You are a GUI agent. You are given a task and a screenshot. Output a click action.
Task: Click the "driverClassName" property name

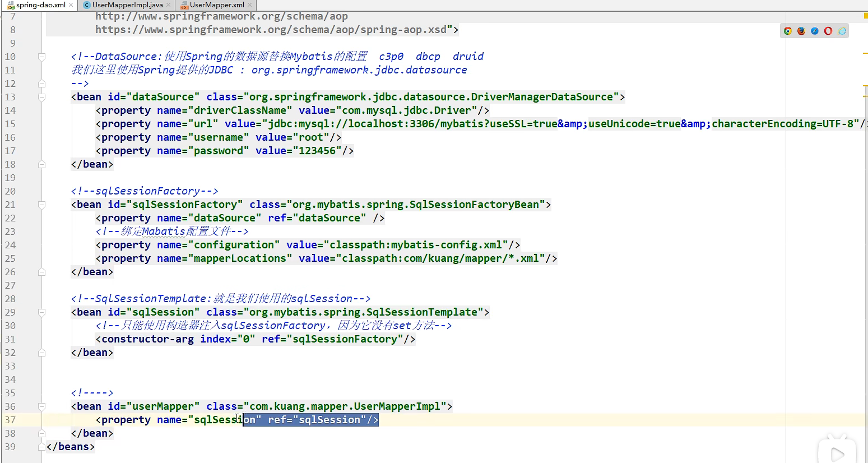tap(240, 110)
